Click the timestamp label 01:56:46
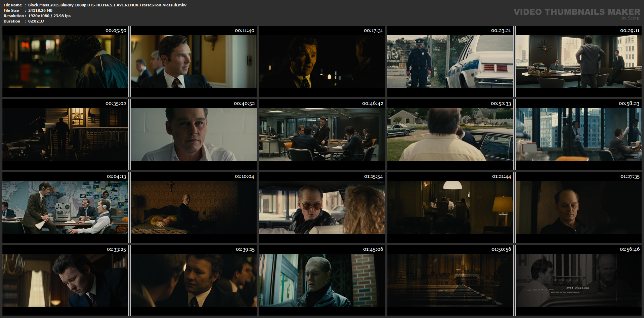644x318 pixels. 630,249
